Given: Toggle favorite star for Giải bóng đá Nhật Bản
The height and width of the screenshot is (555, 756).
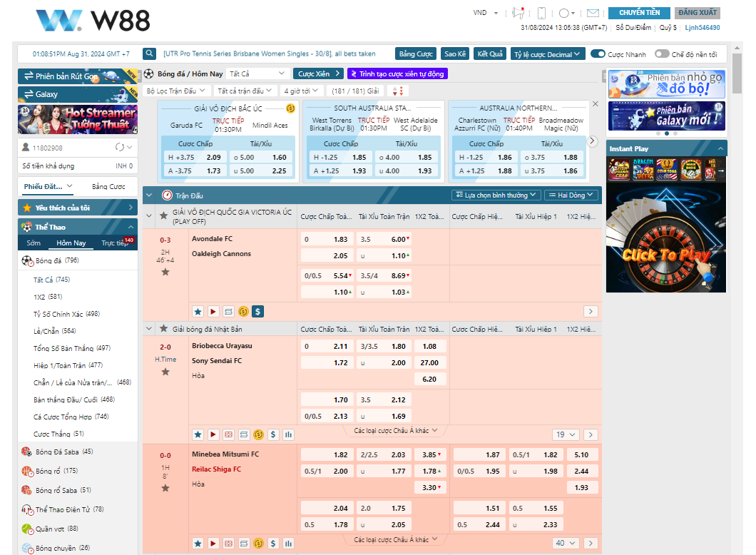Looking at the screenshot, I should pyautogui.click(x=163, y=329).
